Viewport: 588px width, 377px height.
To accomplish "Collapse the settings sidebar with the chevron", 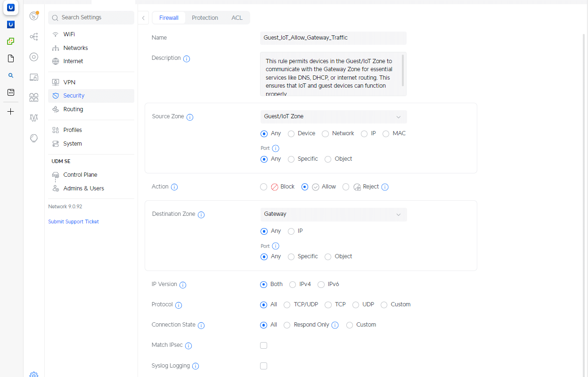I will [x=143, y=18].
